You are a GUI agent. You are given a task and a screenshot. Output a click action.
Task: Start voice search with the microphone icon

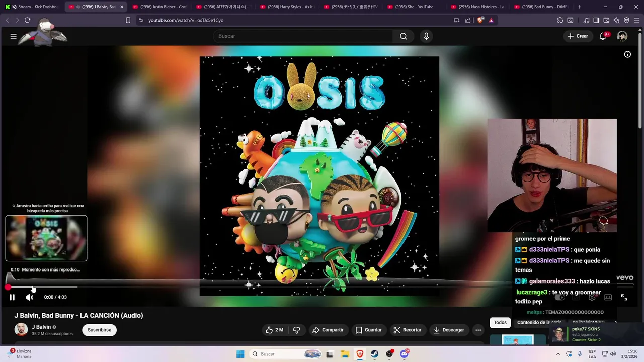pos(426,36)
